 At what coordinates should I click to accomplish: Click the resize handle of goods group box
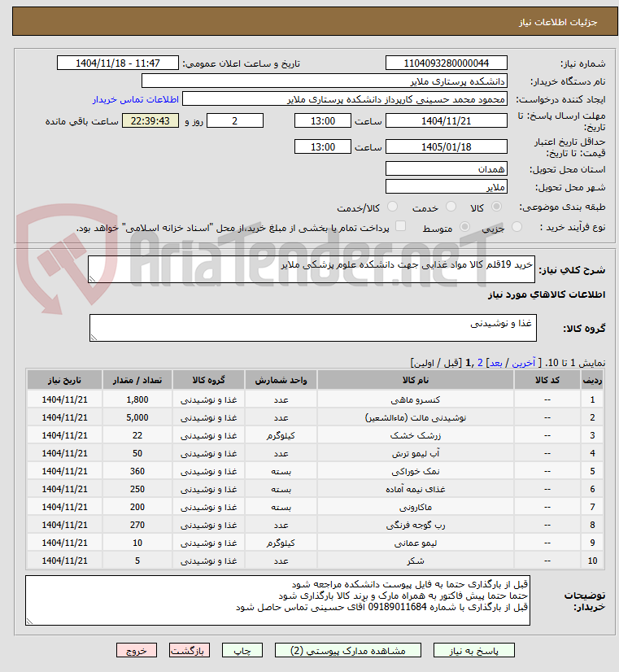(x=94, y=338)
